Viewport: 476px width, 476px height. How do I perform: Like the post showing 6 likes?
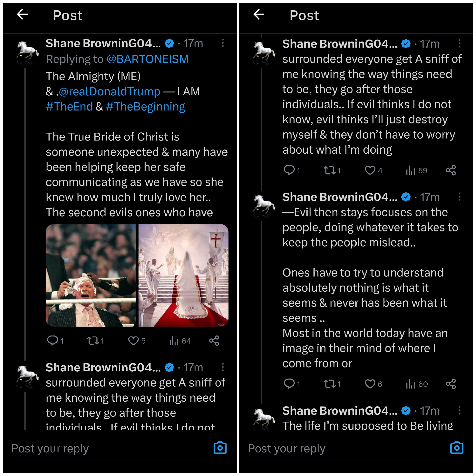(x=370, y=384)
